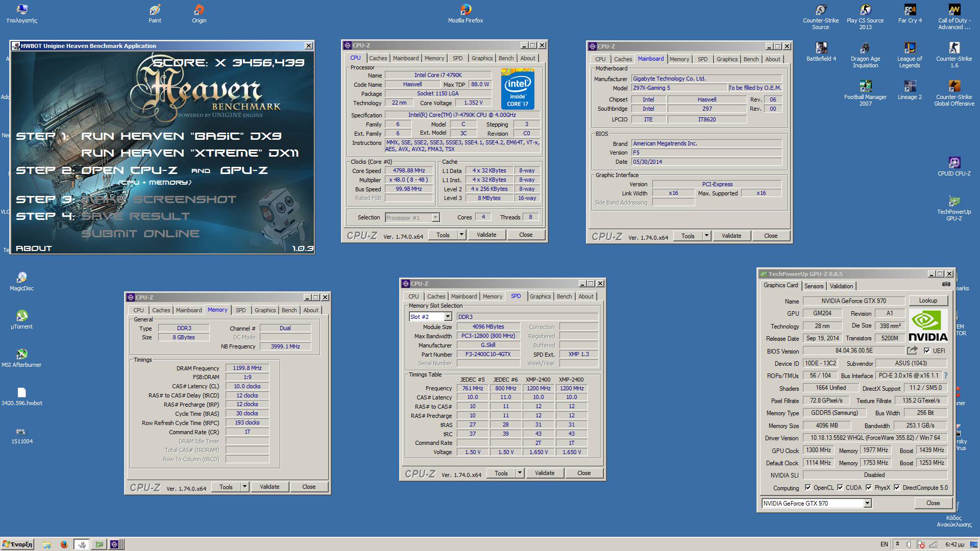This screenshot has height=551, width=980.
Task: Click Validate in CPU-Z SPD window
Action: point(544,473)
